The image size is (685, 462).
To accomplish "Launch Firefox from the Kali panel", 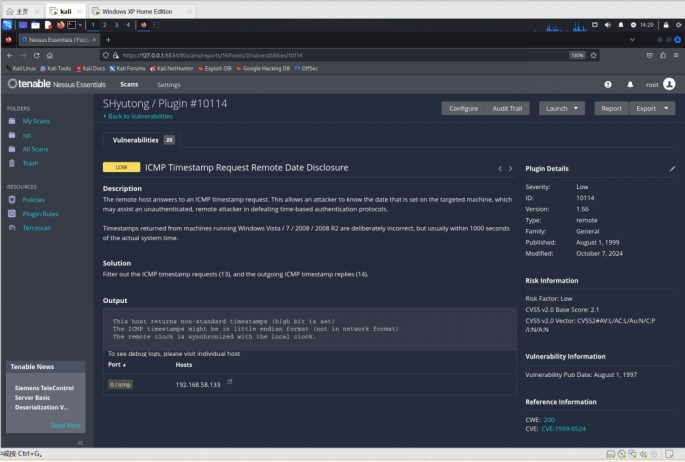I will click(60, 25).
